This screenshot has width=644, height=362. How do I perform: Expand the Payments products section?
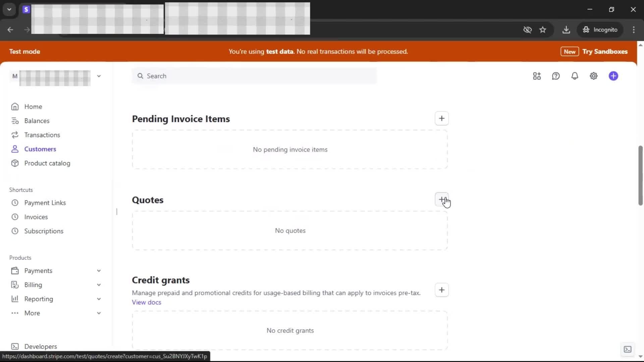point(99,270)
